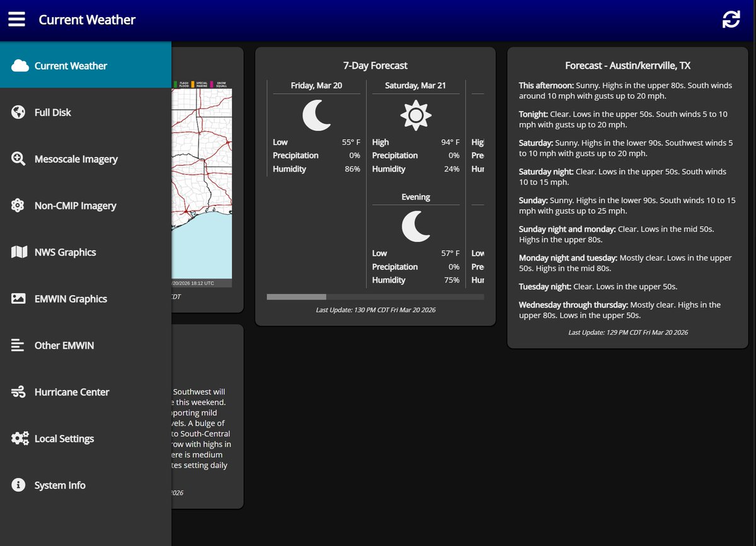Click the wind icon beside Hurricane Center
Viewport: 756px width, 546px height.
pos(18,392)
